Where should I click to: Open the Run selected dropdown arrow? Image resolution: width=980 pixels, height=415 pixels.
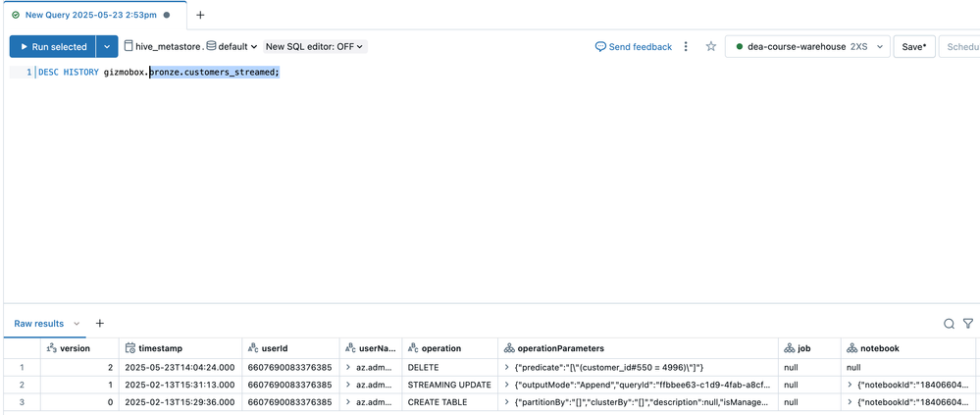107,46
